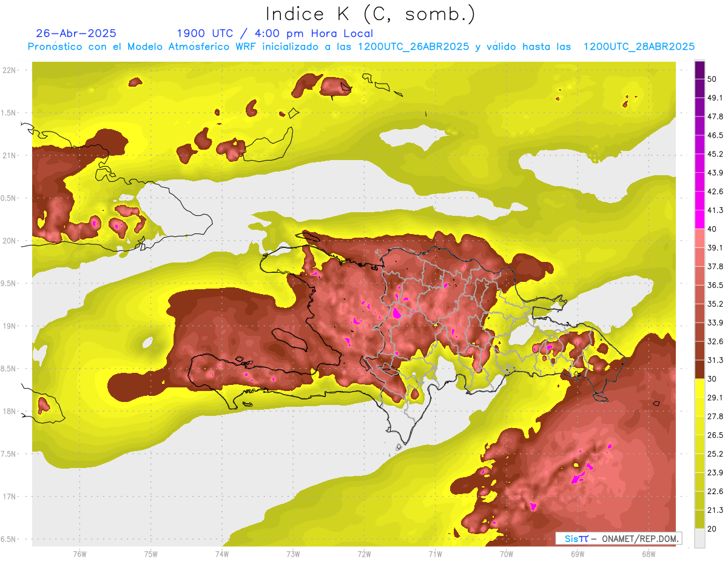Click the "71W" longitude label
This screenshot has height=562, width=728.
pos(435,554)
